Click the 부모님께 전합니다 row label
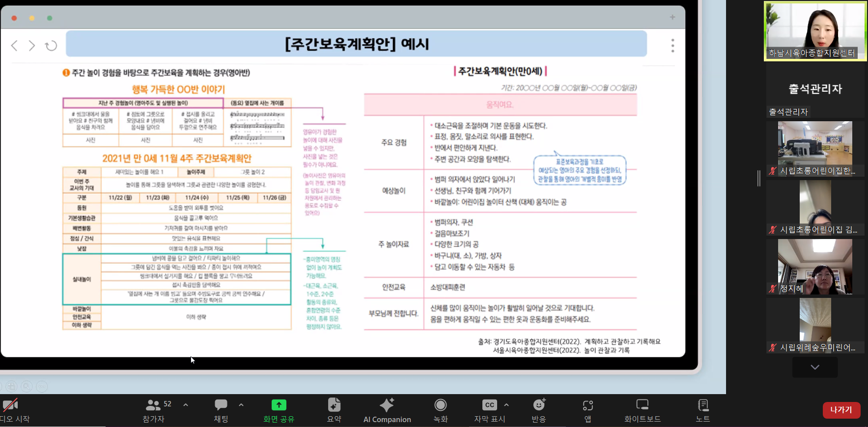The width and height of the screenshot is (868, 427). coord(394,313)
